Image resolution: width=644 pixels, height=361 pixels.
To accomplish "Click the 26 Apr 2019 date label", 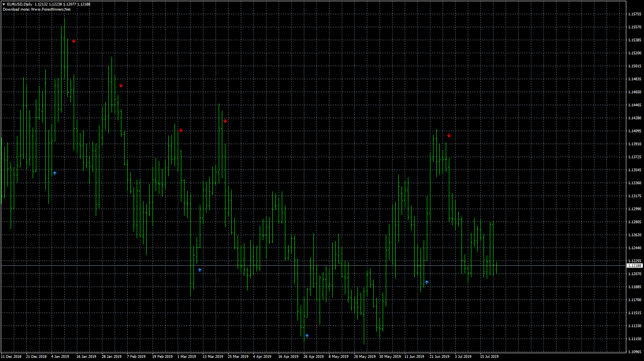I will [x=314, y=357].
